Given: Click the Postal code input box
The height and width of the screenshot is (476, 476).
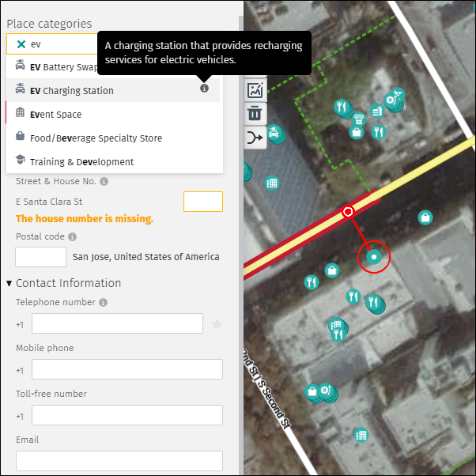Looking at the screenshot, I should (40, 257).
